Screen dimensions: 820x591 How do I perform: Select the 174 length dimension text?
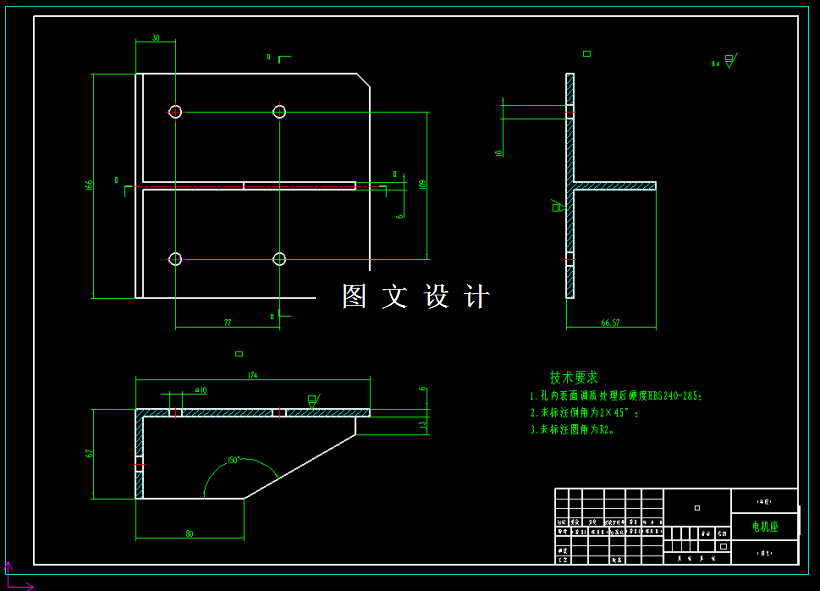pos(253,375)
